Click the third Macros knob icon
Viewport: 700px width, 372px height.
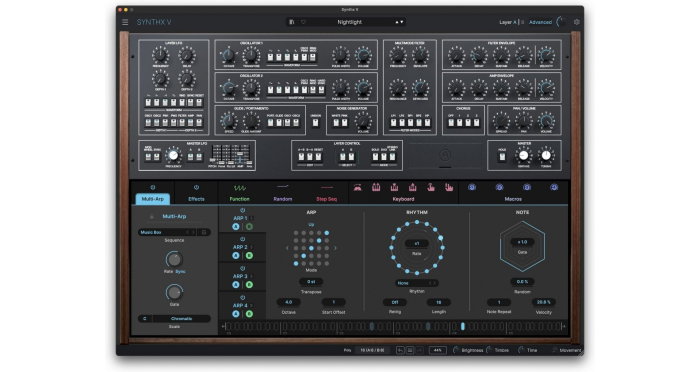(x=527, y=188)
